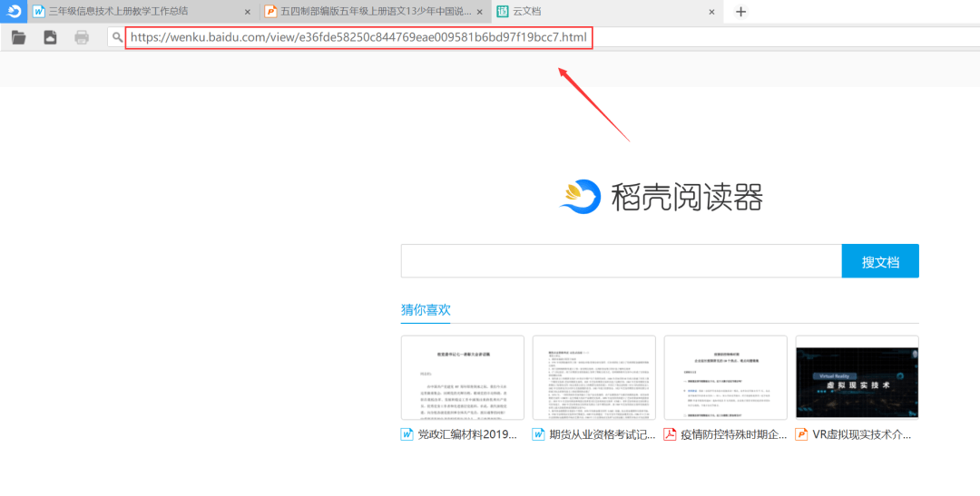Click the open folder toolbar icon
The height and width of the screenshot is (496, 980).
coord(19,37)
